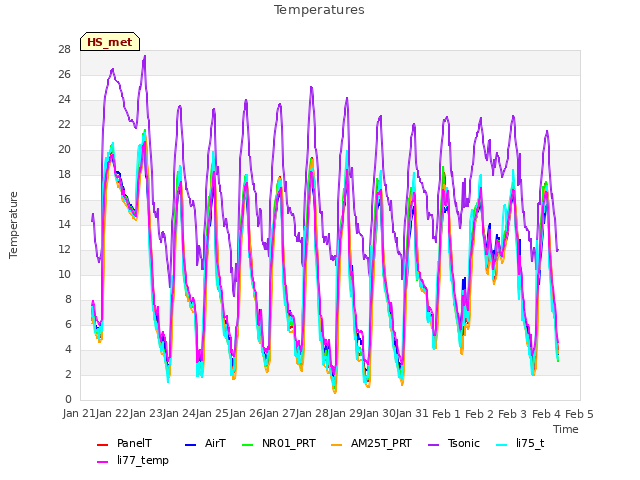Viewport: 640px width, 480px height.
Task: Click the 26 y-axis tick label
Action: 64,75
